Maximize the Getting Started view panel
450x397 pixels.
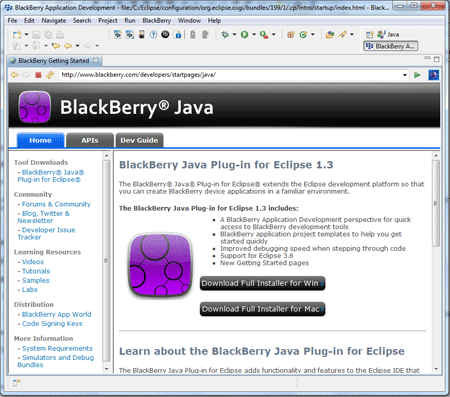pyautogui.click(x=437, y=59)
